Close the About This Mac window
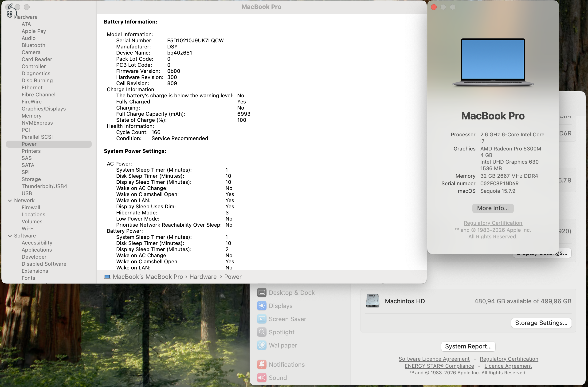The image size is (588, 387). point(434,7)
